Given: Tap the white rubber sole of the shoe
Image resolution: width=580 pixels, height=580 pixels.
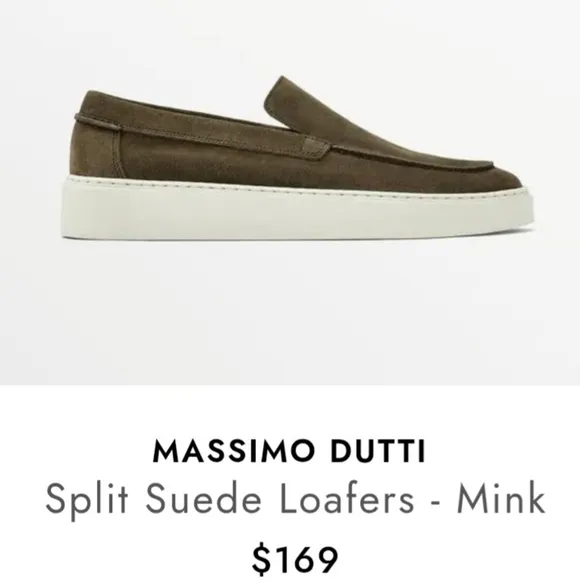Looking at the screenshot, I should coord(296,211).
